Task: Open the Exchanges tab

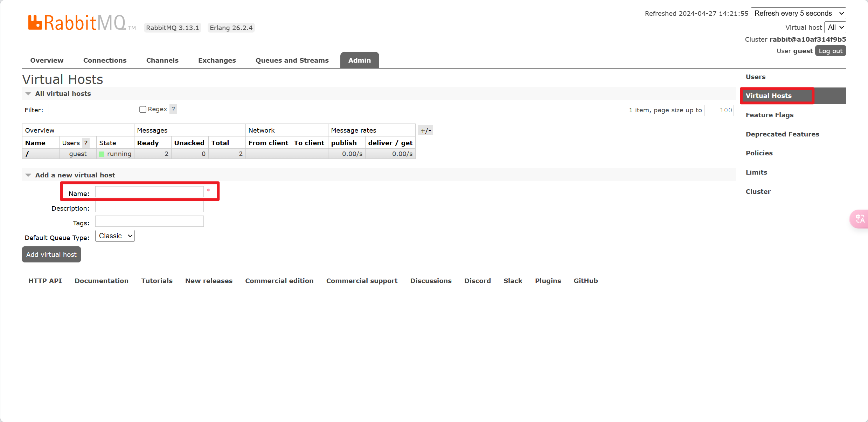Action: point(217,60)
